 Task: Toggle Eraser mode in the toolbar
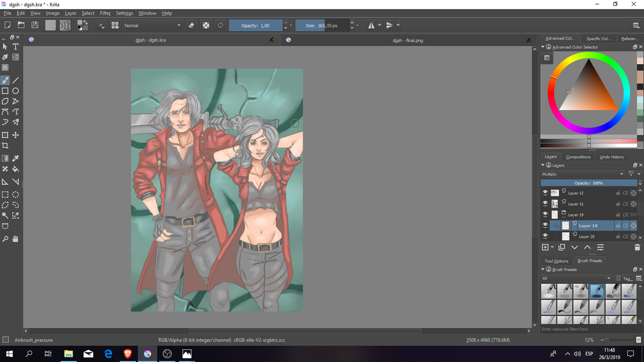191,25
